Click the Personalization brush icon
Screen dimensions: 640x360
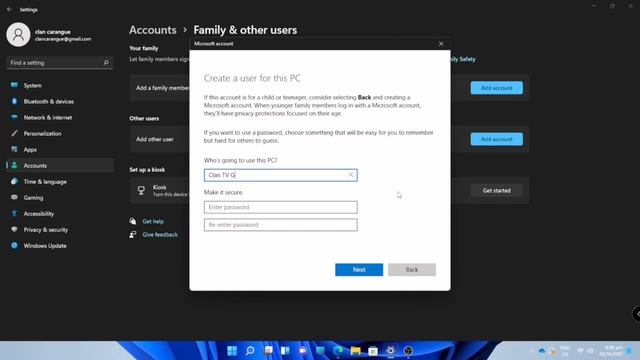coord(14,133)
